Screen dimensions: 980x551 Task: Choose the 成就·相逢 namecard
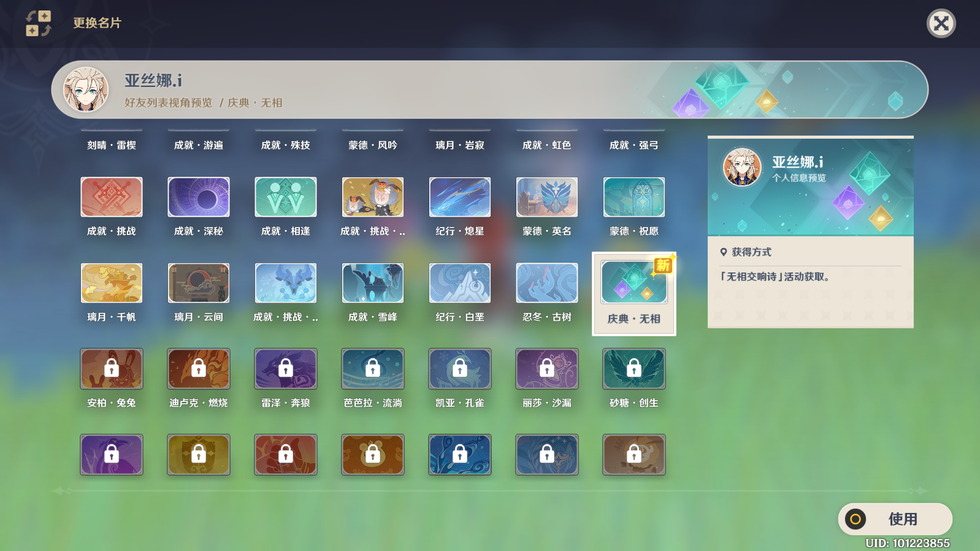(286, 197)
